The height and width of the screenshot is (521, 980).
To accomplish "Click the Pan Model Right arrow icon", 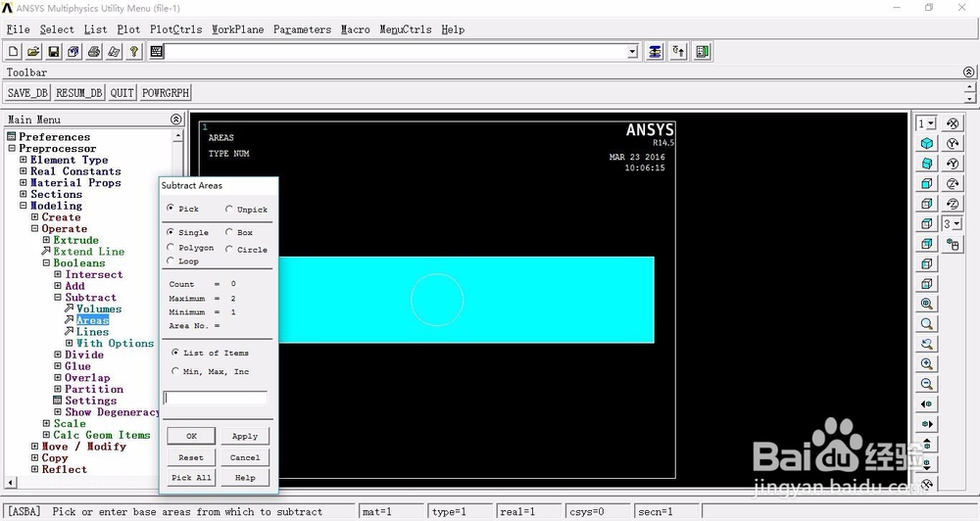I will pyautogui.click(x=927, y=424).
